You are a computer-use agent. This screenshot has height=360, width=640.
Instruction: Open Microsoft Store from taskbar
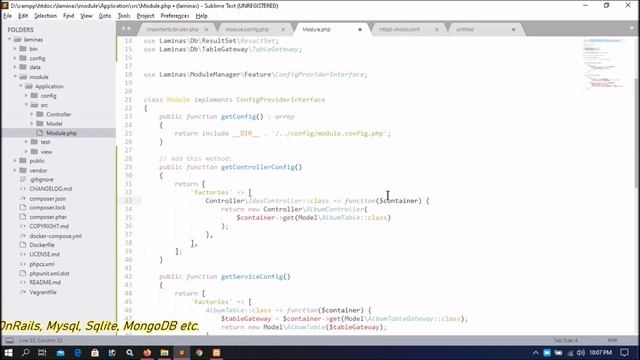pos(95,353)
